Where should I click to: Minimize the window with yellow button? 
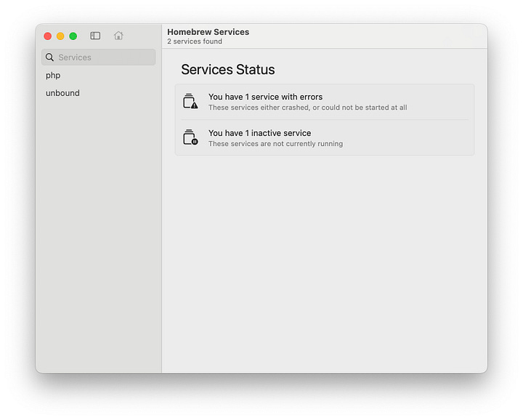[x=60, y=36]
